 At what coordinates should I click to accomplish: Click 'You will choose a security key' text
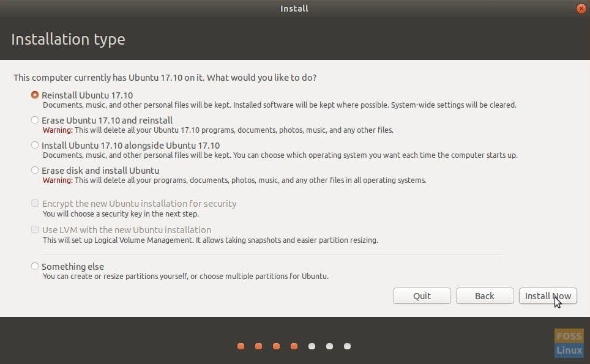point(121,214)
